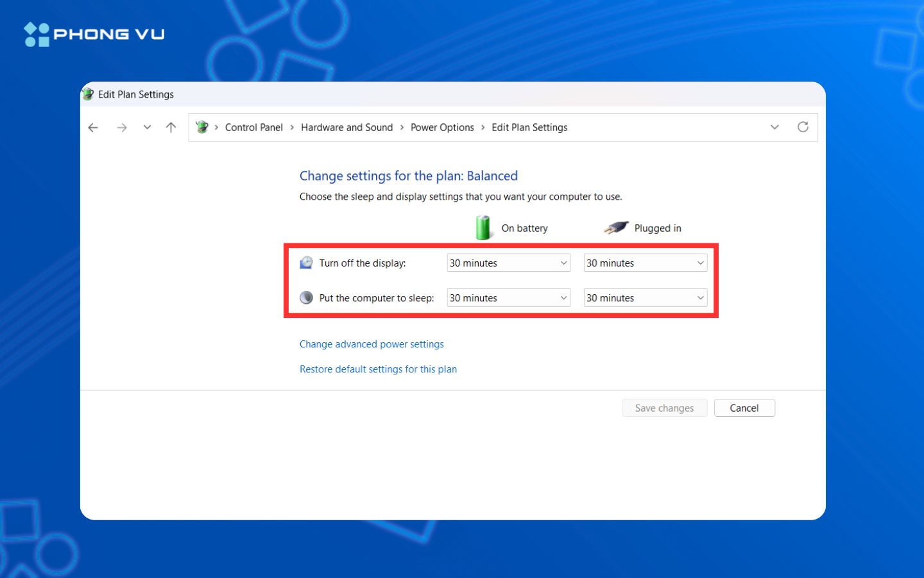
Task: Click the Turn off the display monitor icon
Action: 307,263
